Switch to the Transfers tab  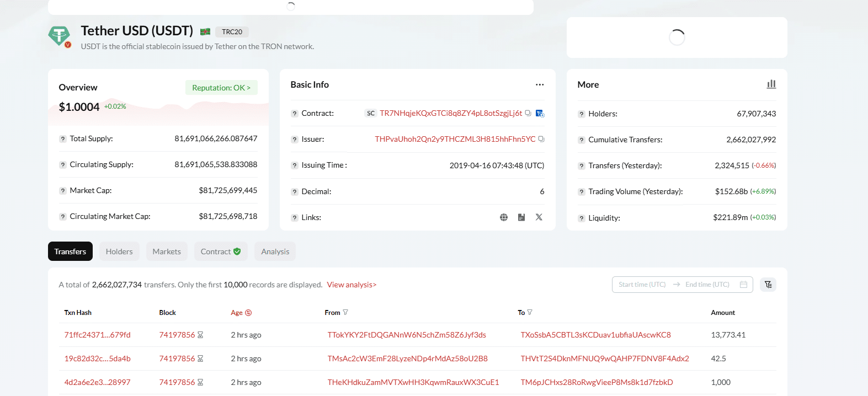click(x=70, y=251)
